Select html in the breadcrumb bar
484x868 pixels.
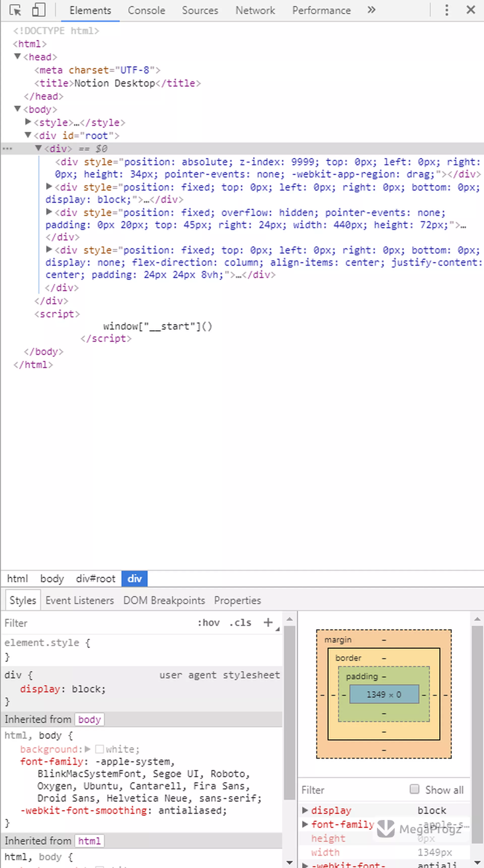17,579
